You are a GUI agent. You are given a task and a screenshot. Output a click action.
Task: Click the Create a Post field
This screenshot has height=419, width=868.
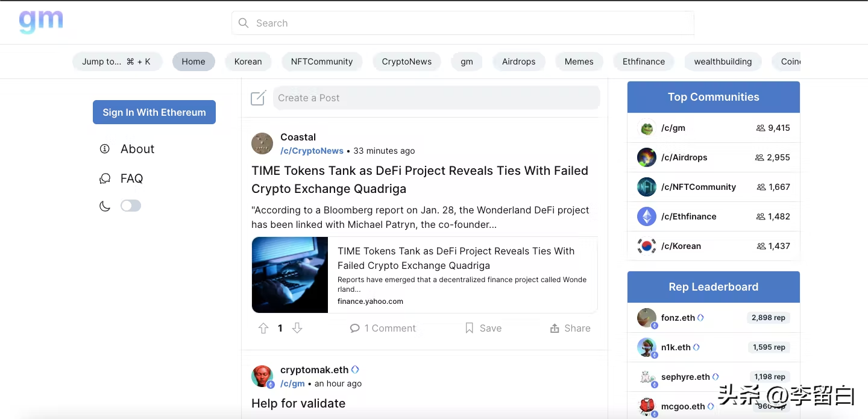pos(436,98)
